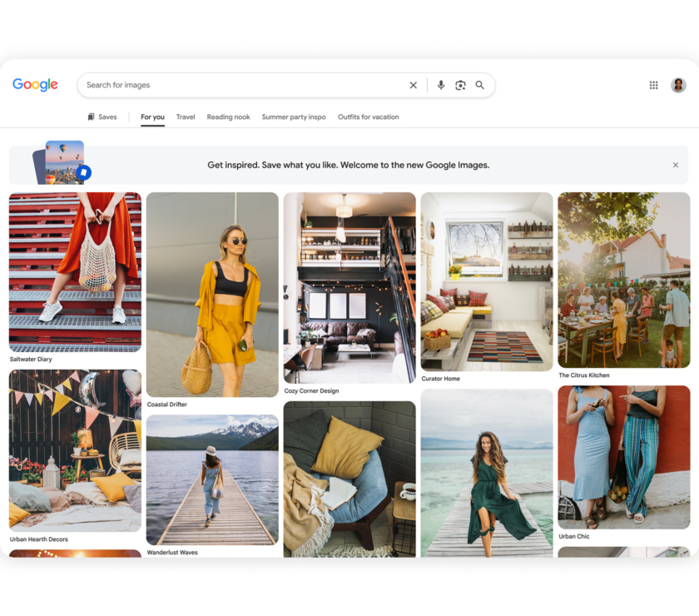699x616 pixels.
Task: Go to Outfits for vacation tab
Action: 368,117
